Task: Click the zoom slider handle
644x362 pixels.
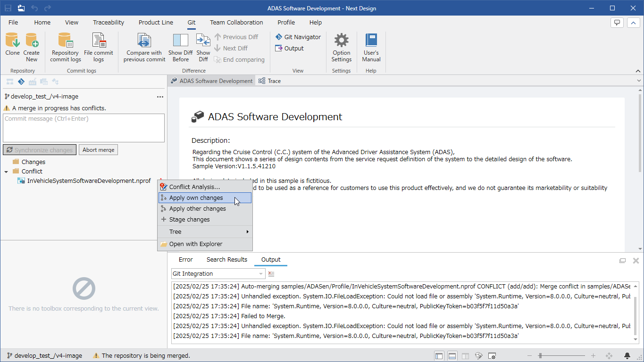Action: 540,356
